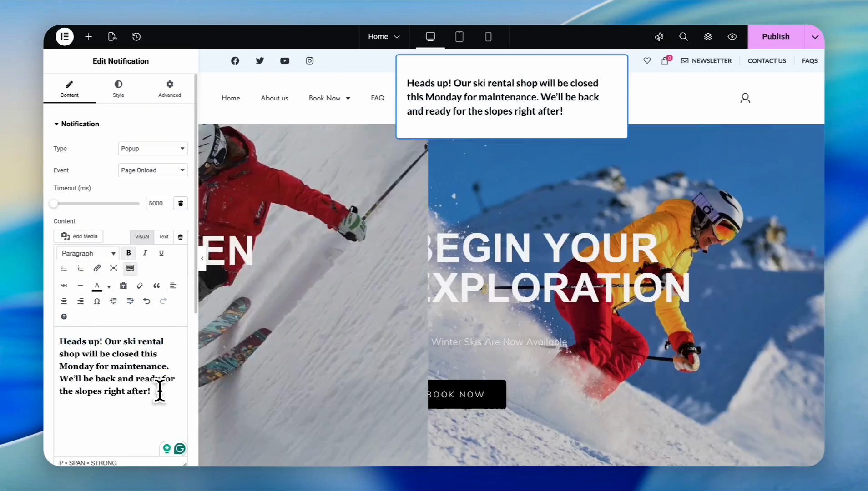Switch to the Advanced tab
This screenshot has width=868, height=491.
(x=170, y=89)
